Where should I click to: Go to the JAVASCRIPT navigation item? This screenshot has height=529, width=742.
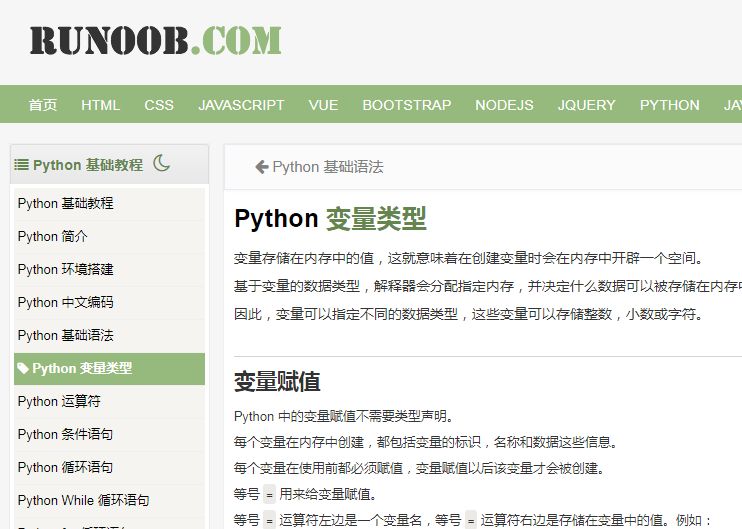tap(241, 105)
